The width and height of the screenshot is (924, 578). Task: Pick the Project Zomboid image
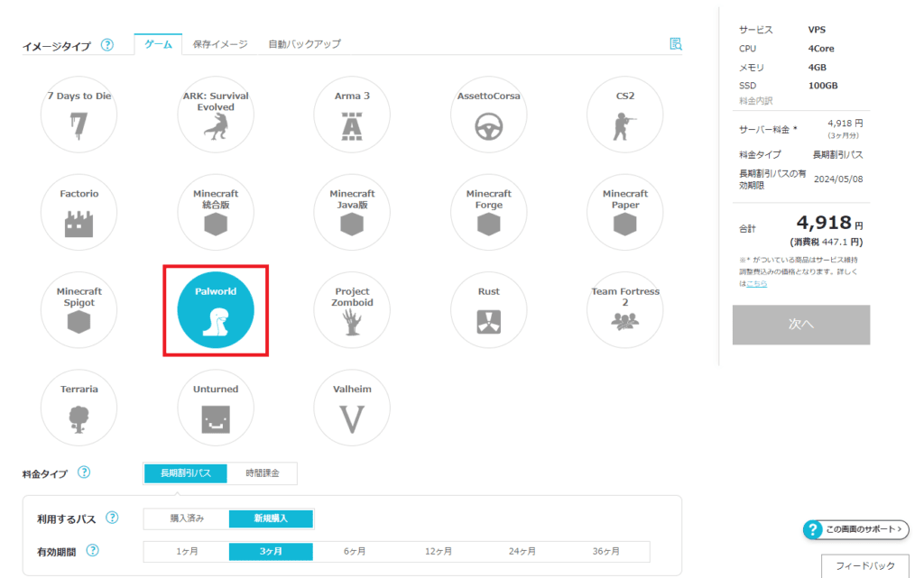coord(352,309)
